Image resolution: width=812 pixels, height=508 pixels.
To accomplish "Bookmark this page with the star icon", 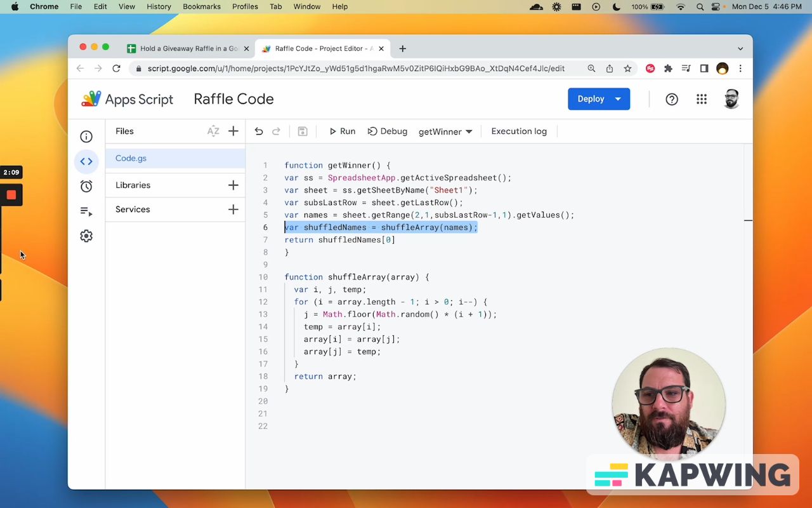I will [627, 69].
